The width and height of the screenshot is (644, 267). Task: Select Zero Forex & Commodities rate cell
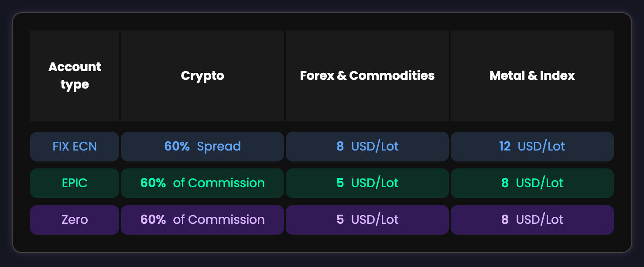coord(367,219)
